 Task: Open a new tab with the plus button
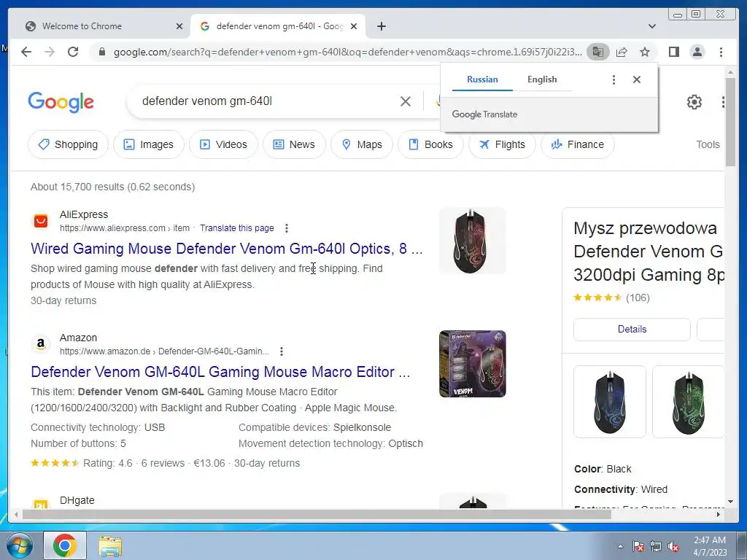(381, 26)
